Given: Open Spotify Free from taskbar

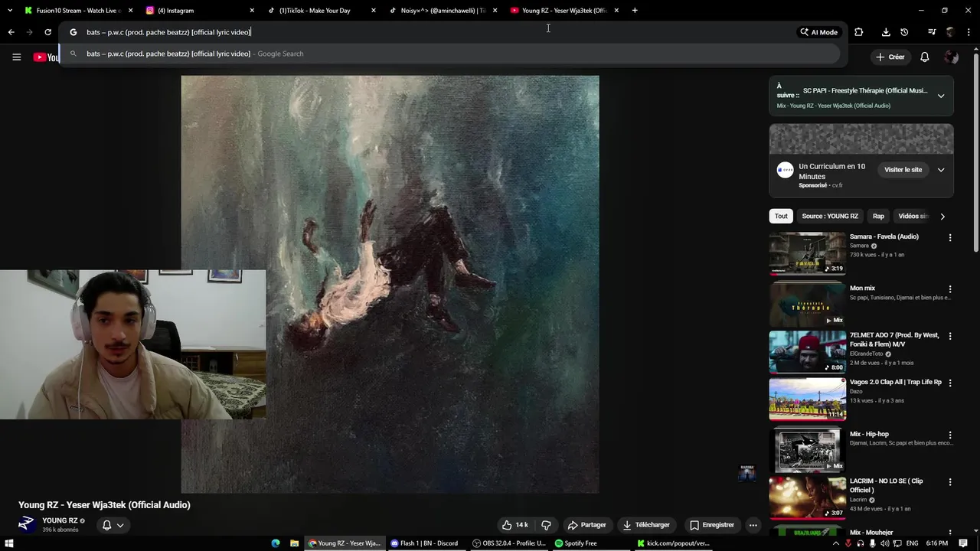Looking at the screenshot, I should pyautogui.click(x=576, y=543).
